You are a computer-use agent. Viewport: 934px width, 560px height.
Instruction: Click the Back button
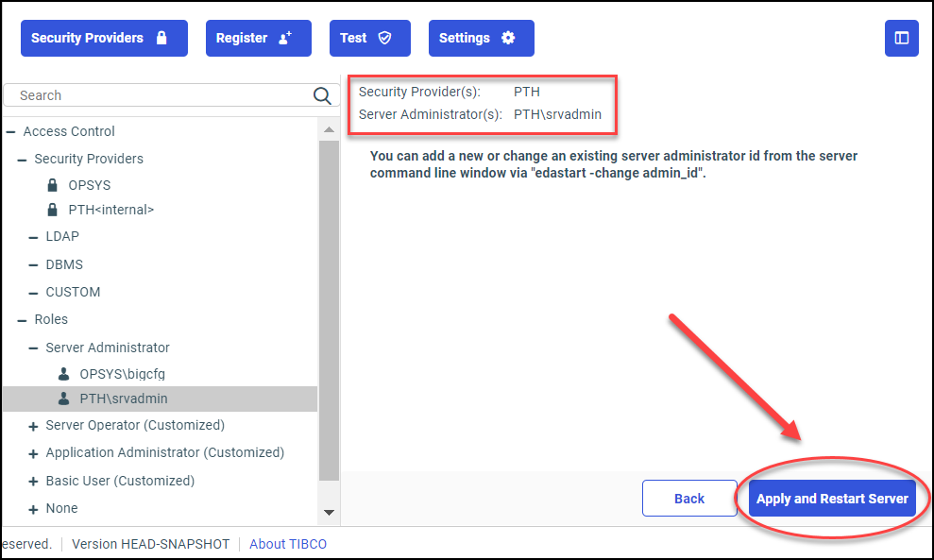(689, 498)
